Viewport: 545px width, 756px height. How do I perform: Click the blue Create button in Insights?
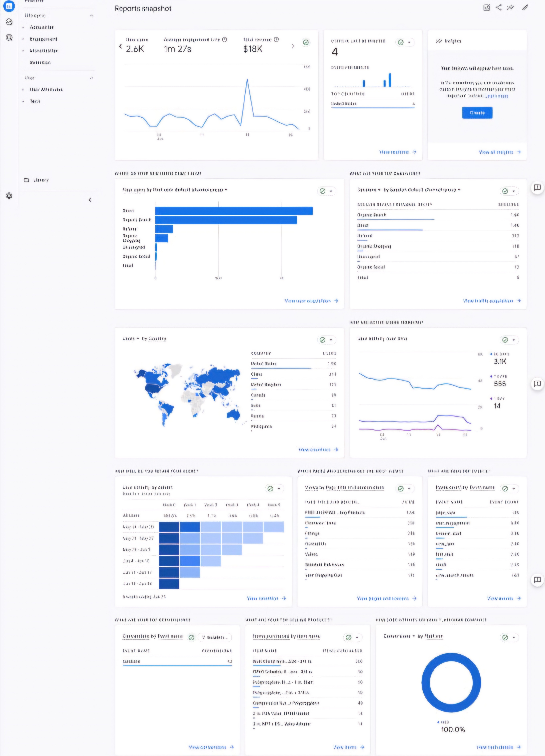click(x=477, y=113)
